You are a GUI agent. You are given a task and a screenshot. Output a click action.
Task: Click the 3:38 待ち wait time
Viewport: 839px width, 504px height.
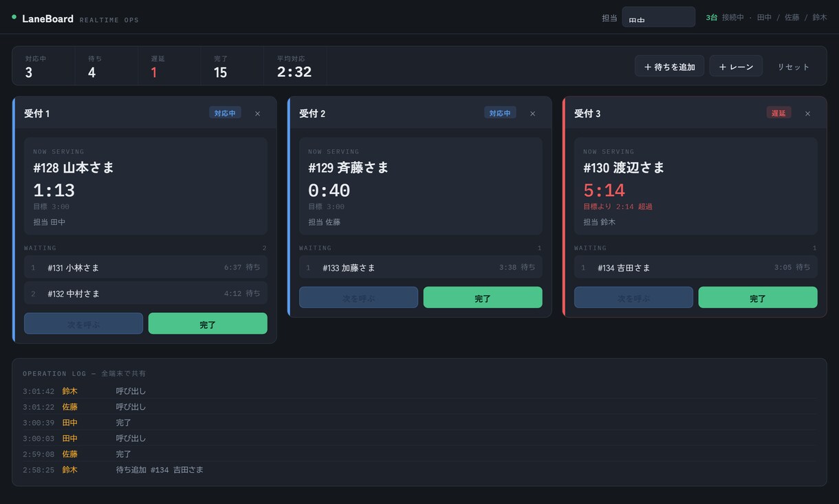[x=517, y=267]
